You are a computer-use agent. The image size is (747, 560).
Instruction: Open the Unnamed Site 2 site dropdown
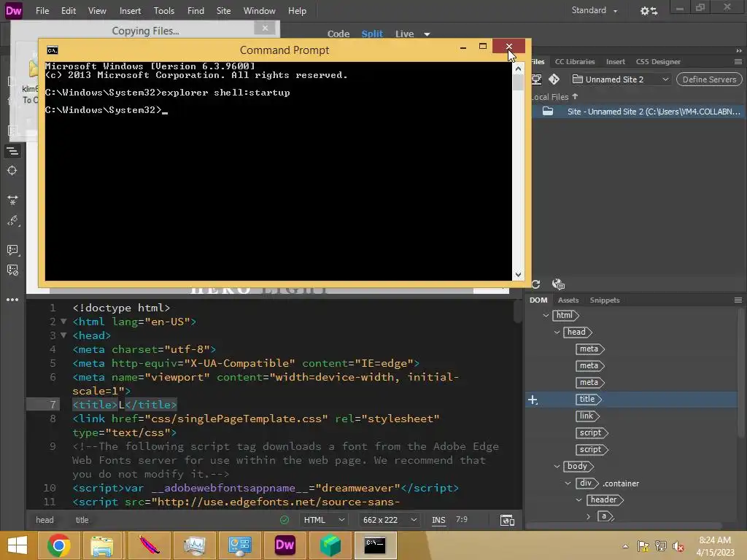click(x=621, y=79)
